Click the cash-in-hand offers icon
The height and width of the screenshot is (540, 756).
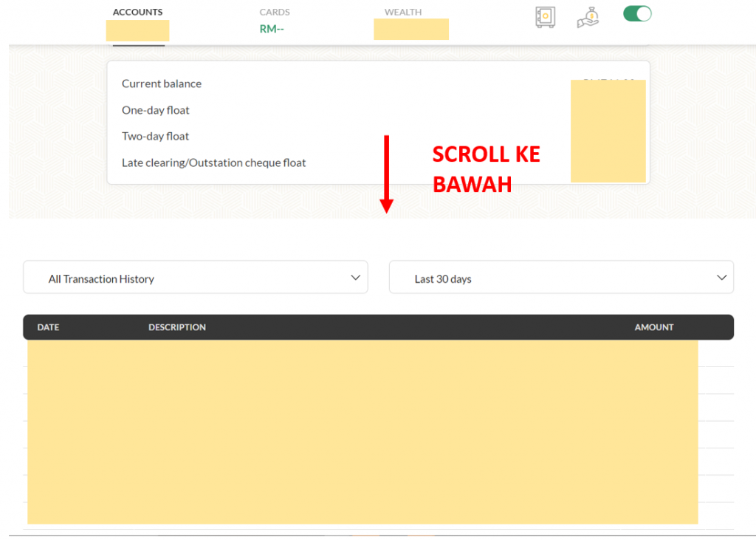587,16
